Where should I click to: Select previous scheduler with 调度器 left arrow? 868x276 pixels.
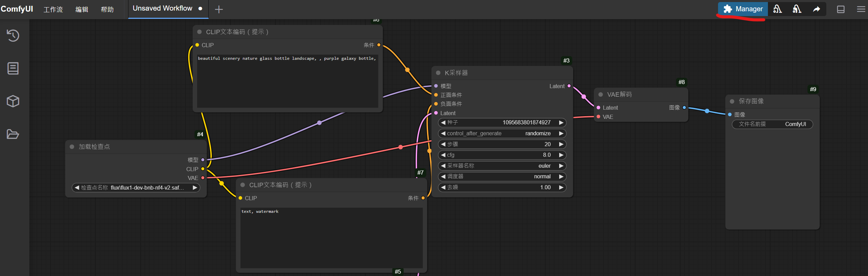[443, 176]
